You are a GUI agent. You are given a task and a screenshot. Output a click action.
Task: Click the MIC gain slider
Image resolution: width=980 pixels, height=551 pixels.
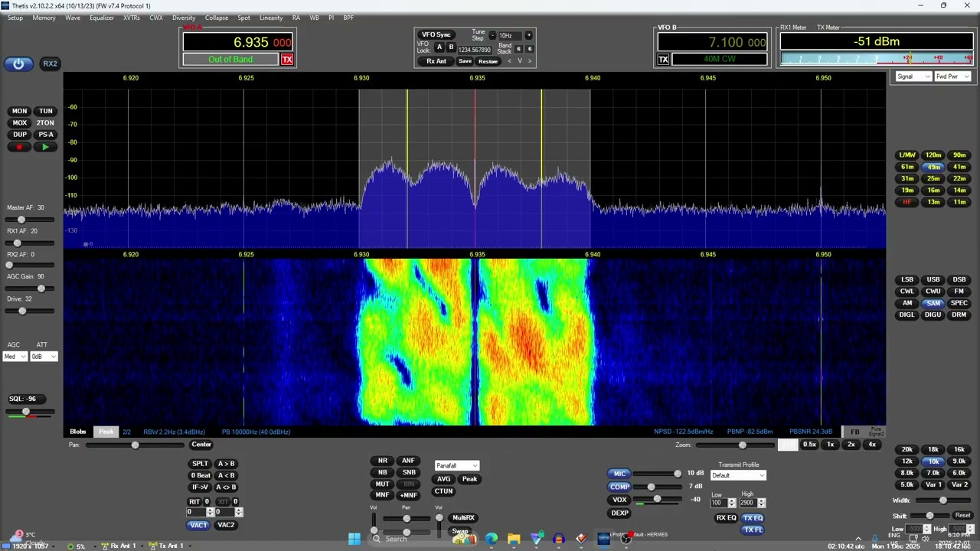pyautogui.click(x=658, y=474)
